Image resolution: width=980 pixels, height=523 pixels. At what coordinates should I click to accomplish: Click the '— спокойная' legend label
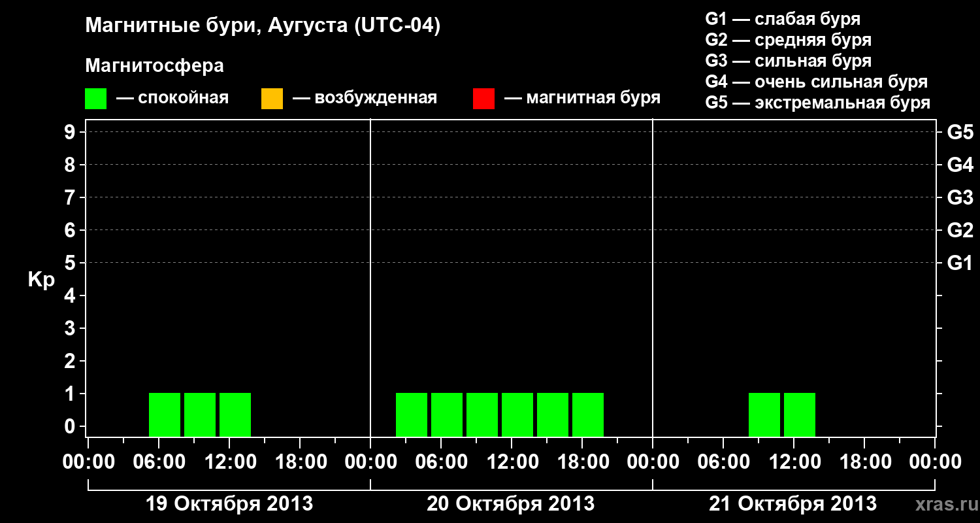[x=172, y=98]
